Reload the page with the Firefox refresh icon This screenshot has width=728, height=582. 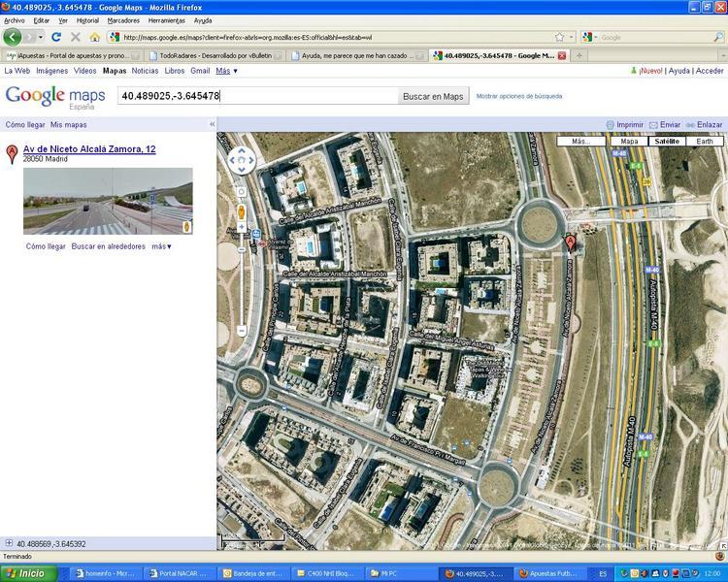[x=56, y=37]
